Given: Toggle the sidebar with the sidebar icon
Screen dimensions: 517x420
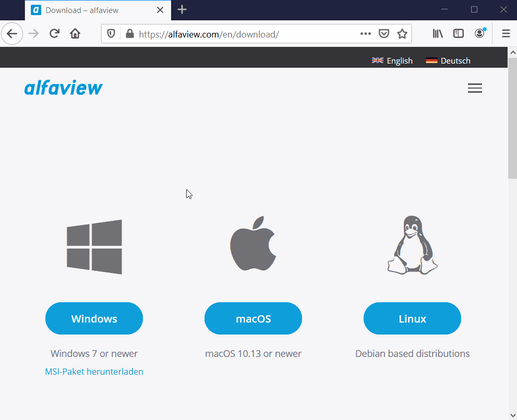Looking at the screenshot, I should (458, 33).
